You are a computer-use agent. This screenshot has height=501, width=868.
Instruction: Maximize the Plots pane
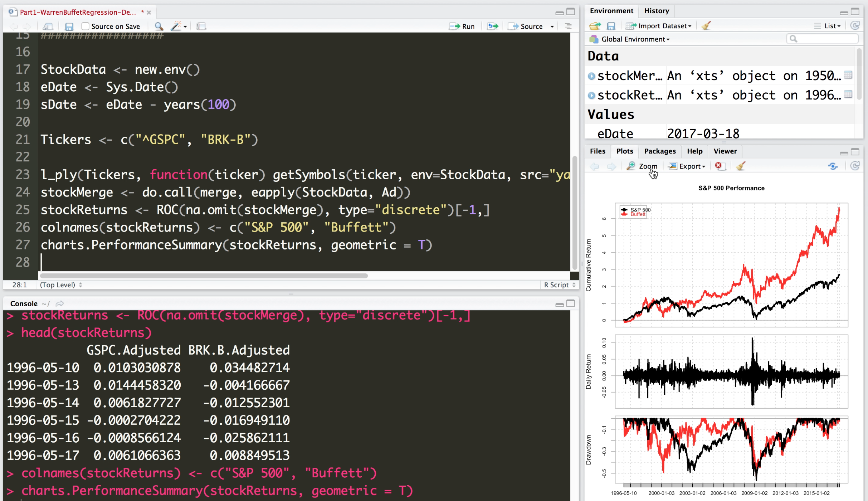click(855, 152)
